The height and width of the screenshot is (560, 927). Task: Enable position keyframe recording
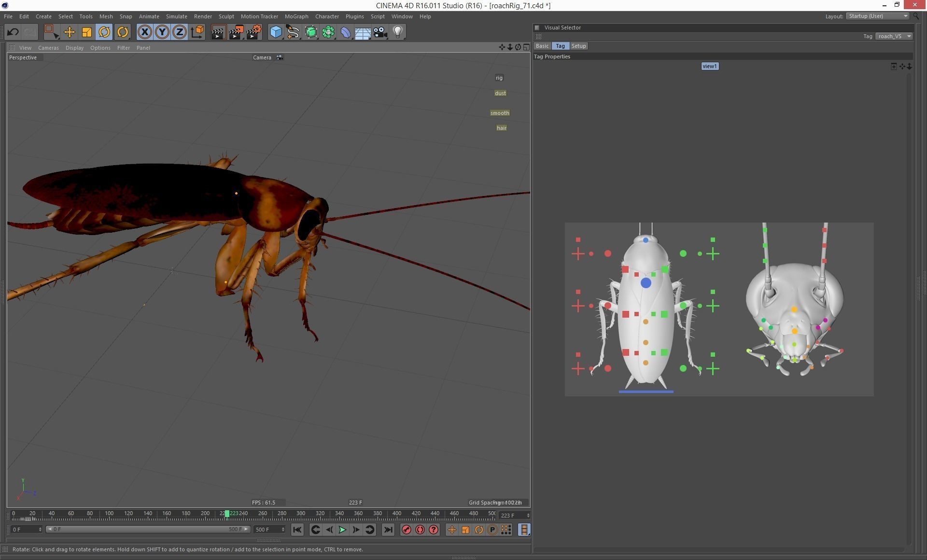(x=451, y=530)
